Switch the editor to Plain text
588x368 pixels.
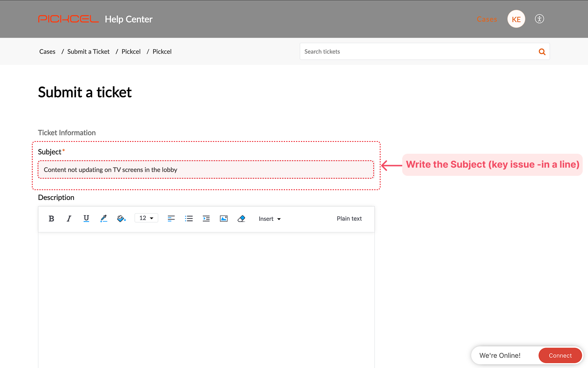[349, 219]
